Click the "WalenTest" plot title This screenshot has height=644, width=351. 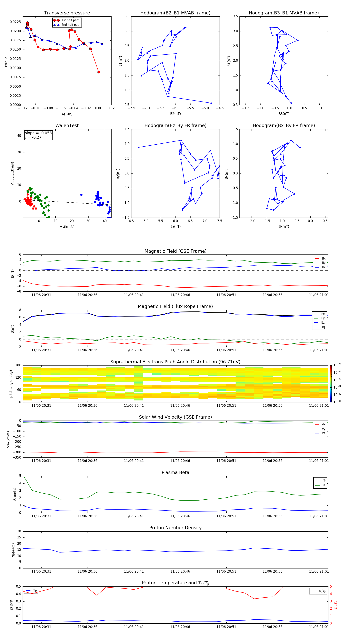(67, 125)
